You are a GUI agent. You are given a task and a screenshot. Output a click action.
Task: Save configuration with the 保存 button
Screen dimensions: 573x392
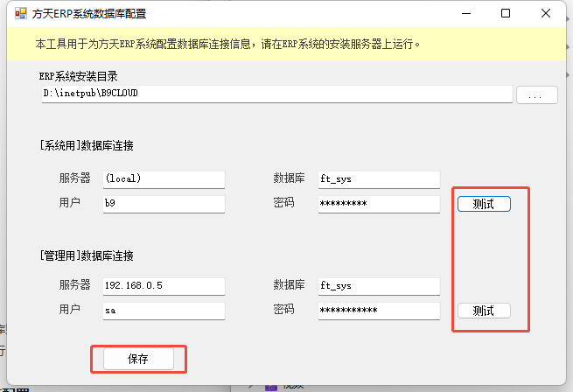[x=138, y=359]
